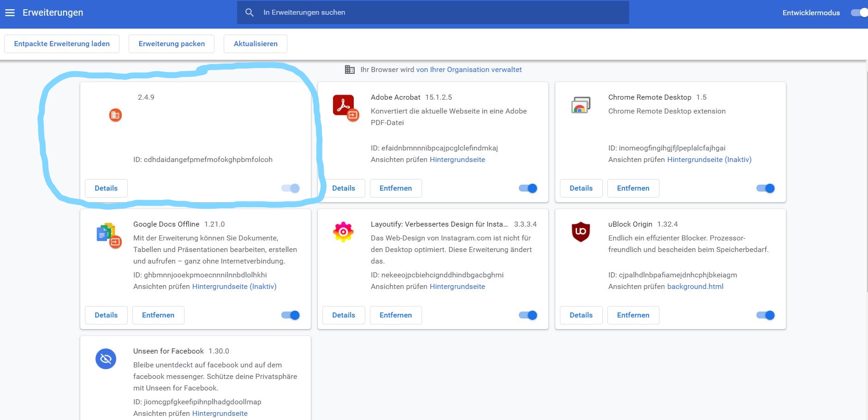Open uBlock Origin background.html link
Screen dimensions: 868x420
coord(696,287)
